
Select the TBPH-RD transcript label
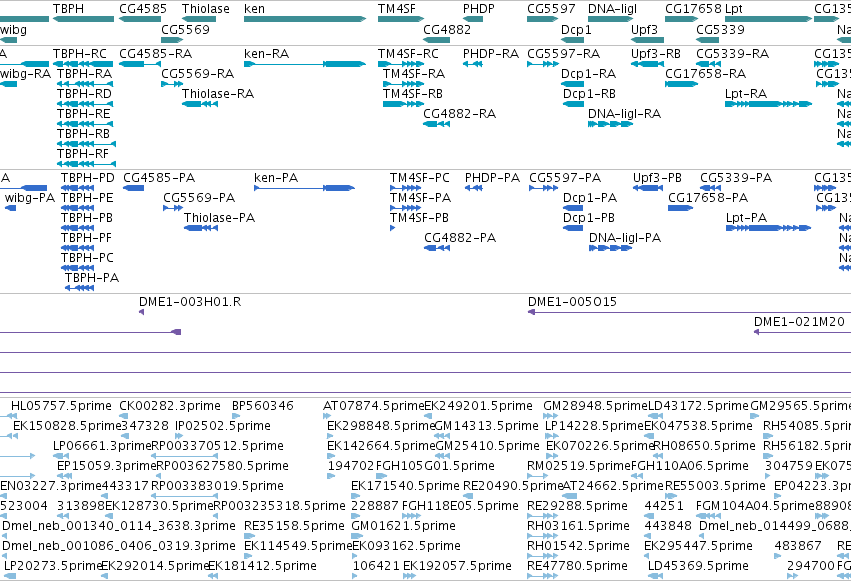click(x=84, y=94)
